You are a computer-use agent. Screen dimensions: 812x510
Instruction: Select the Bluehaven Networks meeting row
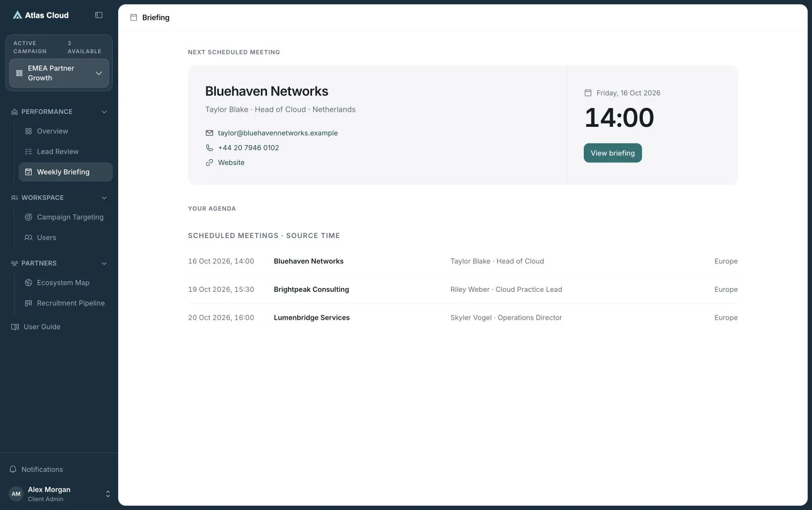pos(463,261)
